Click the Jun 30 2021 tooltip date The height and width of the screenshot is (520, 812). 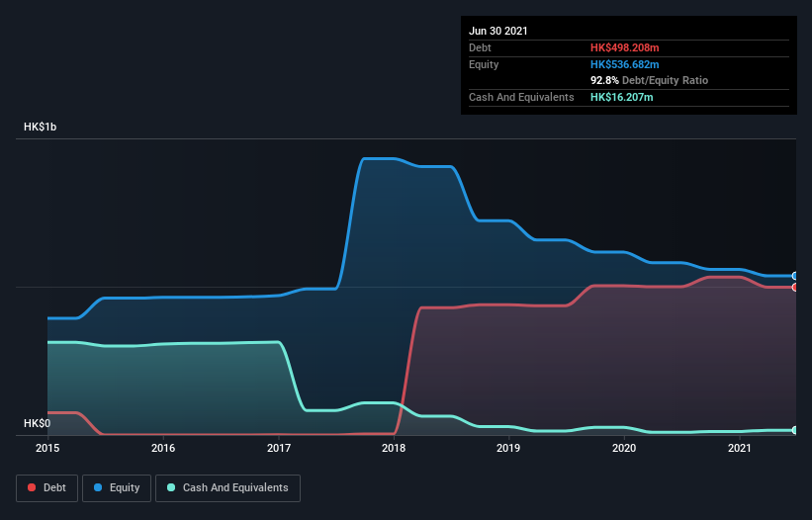498,31
